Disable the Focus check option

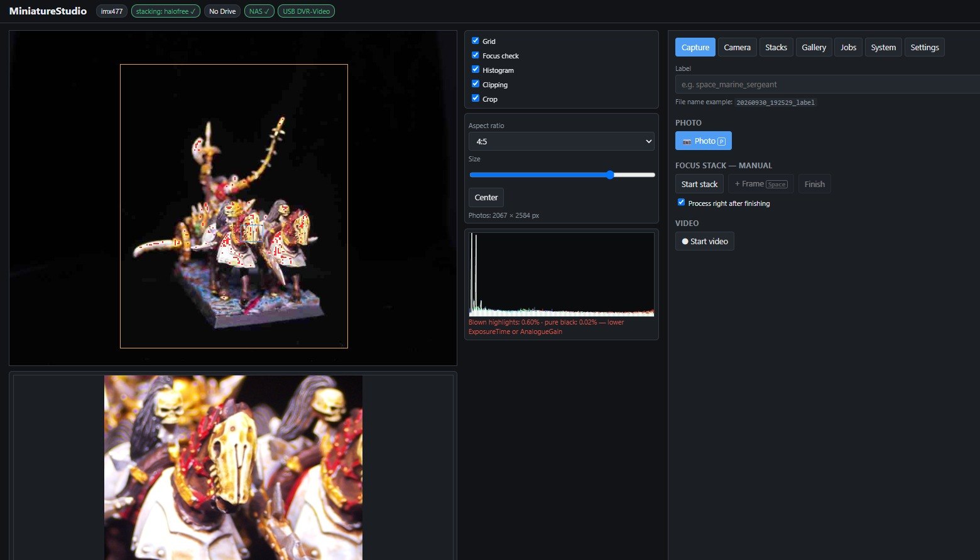point(476,55)
